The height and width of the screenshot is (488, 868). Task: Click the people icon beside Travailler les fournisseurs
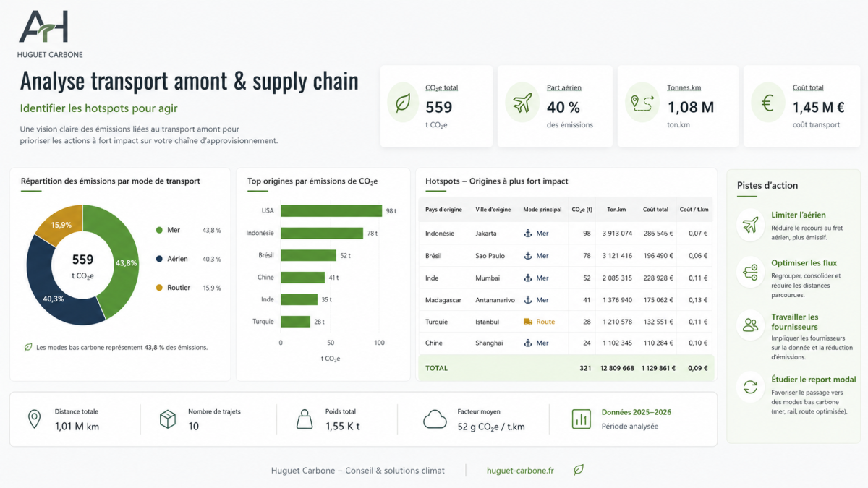pyautogui.click(x=751, y=325)
